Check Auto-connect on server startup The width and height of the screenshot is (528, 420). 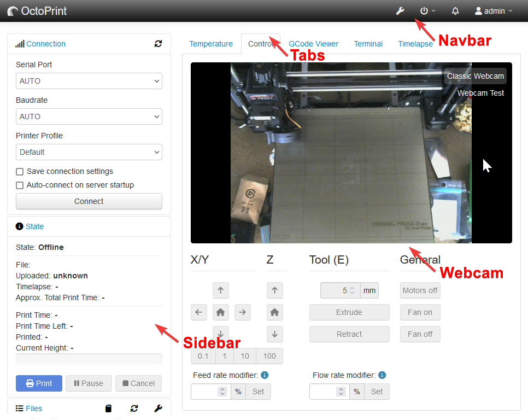[20, 185]
